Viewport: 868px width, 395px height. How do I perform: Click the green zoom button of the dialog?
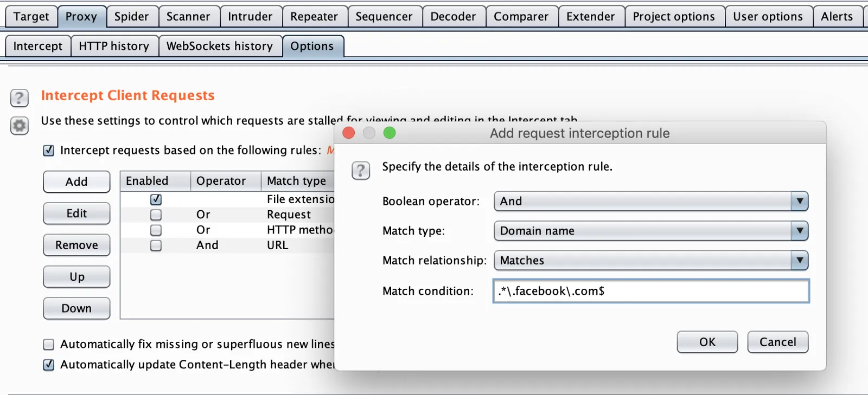390,133
